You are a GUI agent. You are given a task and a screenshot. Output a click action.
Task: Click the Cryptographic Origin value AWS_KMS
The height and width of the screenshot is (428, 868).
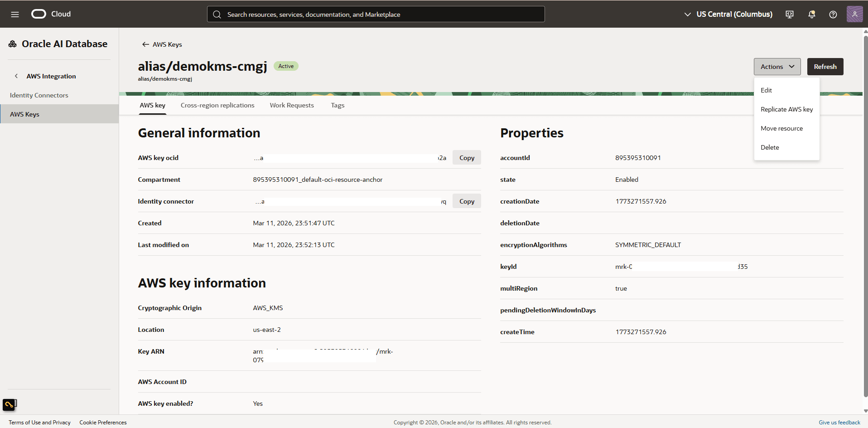point(268,308)
